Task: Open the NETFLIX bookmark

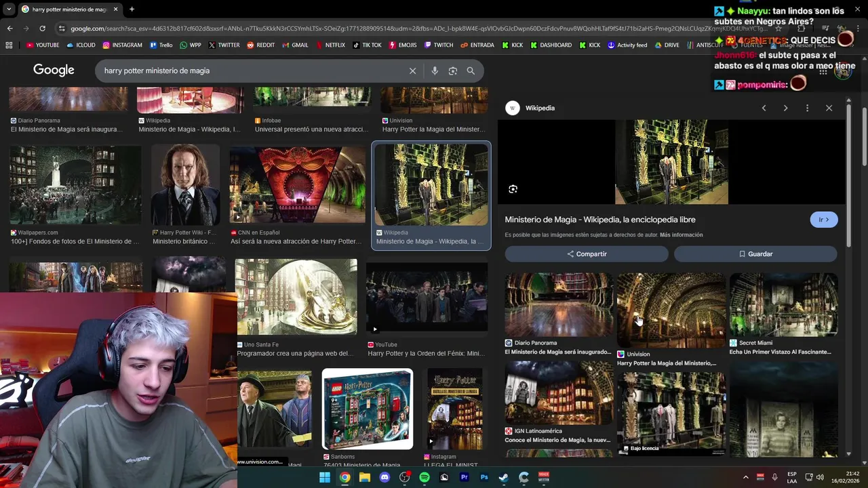Action: 330,45
